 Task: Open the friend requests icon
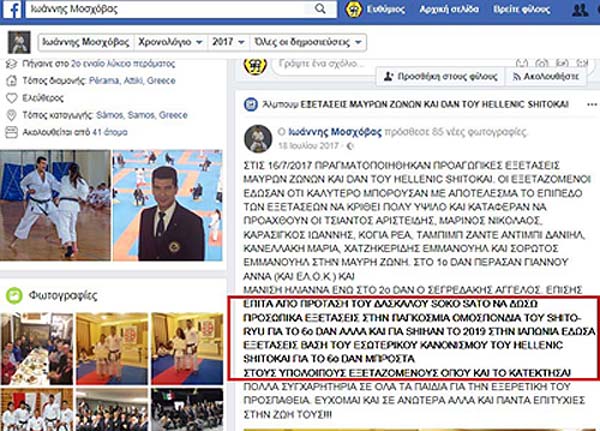[x=580, y=11]
